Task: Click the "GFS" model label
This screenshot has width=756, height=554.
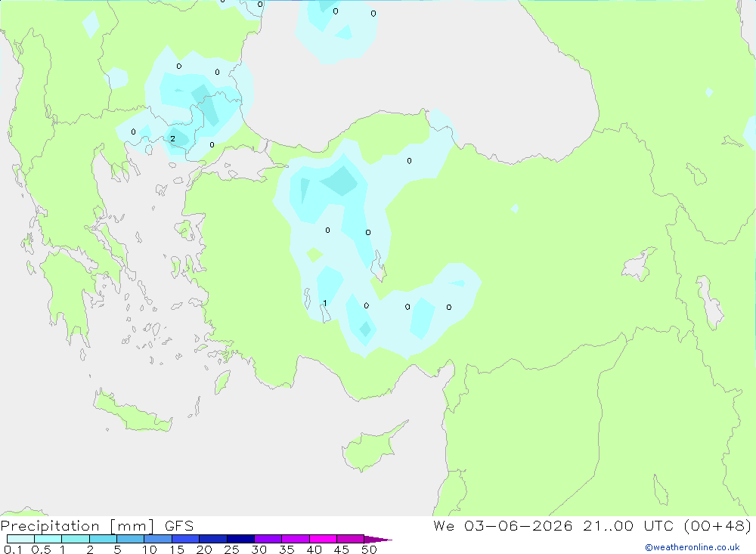Action: click(x=179, y=526)
